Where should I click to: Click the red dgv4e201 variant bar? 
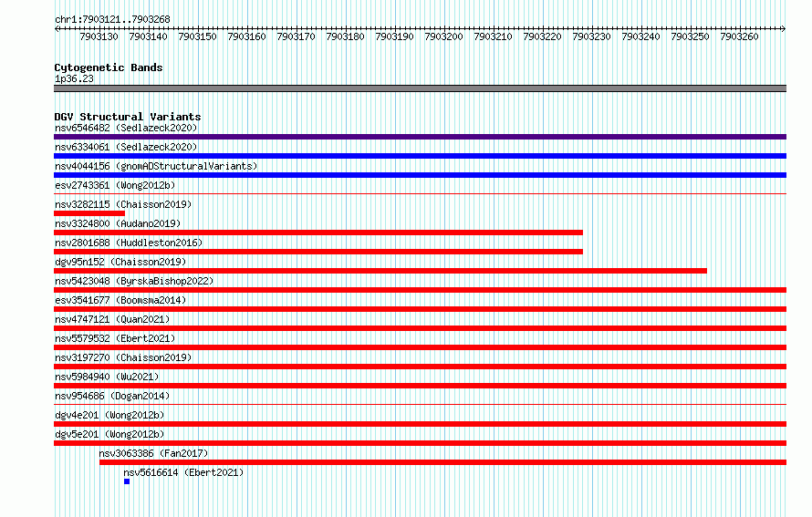click(420, 424)
